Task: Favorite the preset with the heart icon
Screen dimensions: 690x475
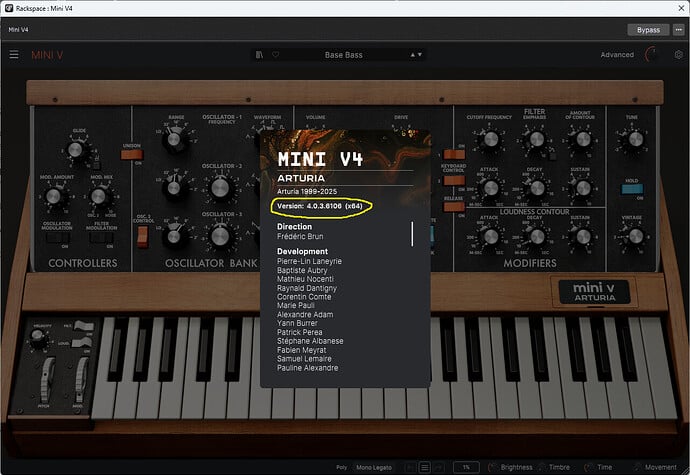Action: pyautogui.click(x=275, y=55)
